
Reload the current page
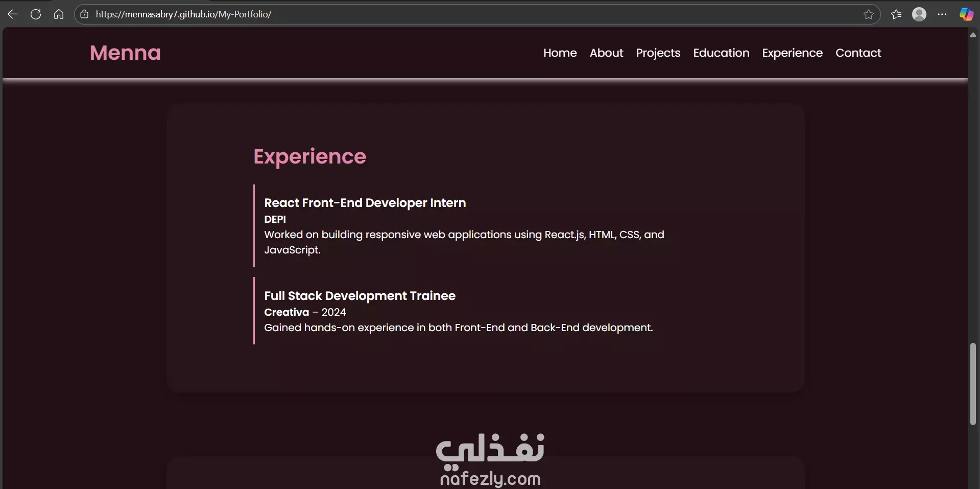point(36,14)
